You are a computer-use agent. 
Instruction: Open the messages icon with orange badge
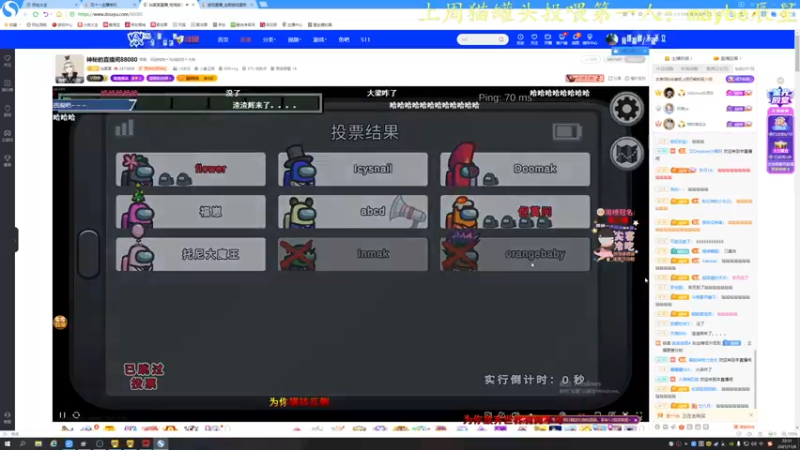(x=576, y=39)
